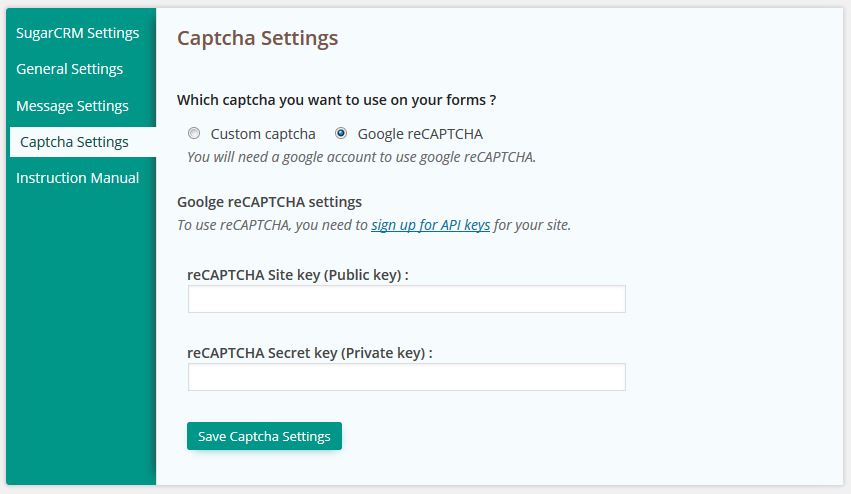Save Captcha Settings with the green button
851x494 pixels.
click(264, 436)
